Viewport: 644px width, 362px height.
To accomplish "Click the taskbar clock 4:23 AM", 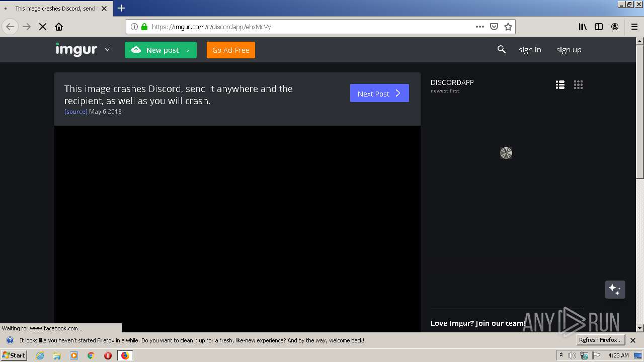I will coord(618,355).
